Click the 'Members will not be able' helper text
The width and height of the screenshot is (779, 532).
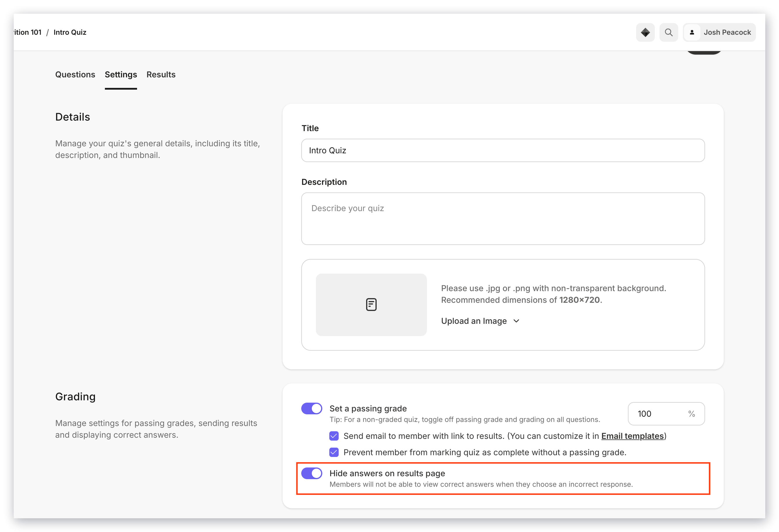481,484
